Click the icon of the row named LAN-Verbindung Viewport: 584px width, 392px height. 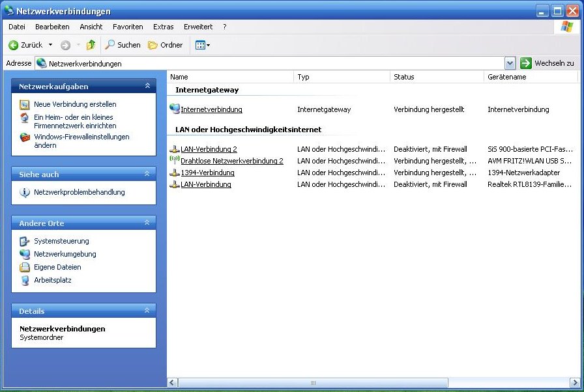coord(174,184)
